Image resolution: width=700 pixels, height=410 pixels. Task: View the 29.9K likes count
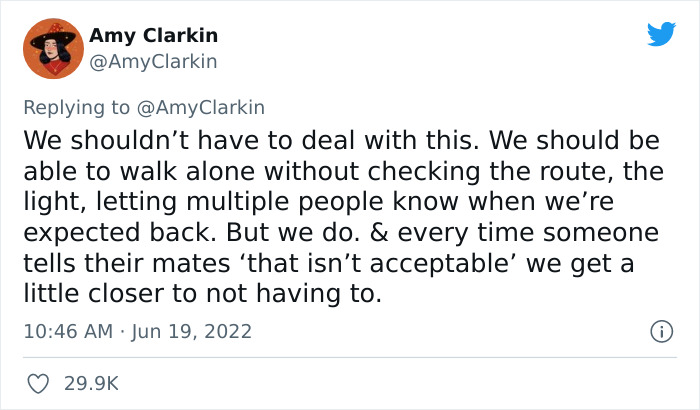[x=92, y=383]
